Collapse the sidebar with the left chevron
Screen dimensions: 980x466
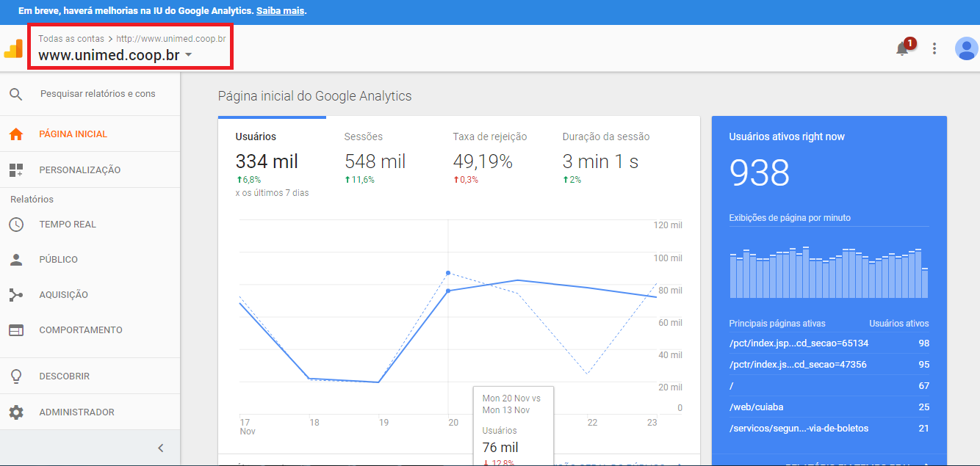(x=161, y=448)
